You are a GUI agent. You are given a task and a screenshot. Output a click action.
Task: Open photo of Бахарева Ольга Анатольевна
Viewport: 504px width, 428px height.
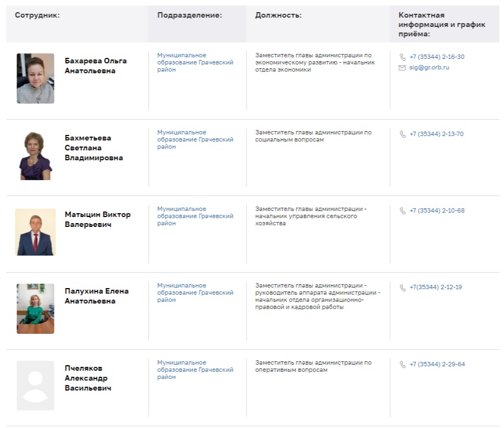point(35,78)
